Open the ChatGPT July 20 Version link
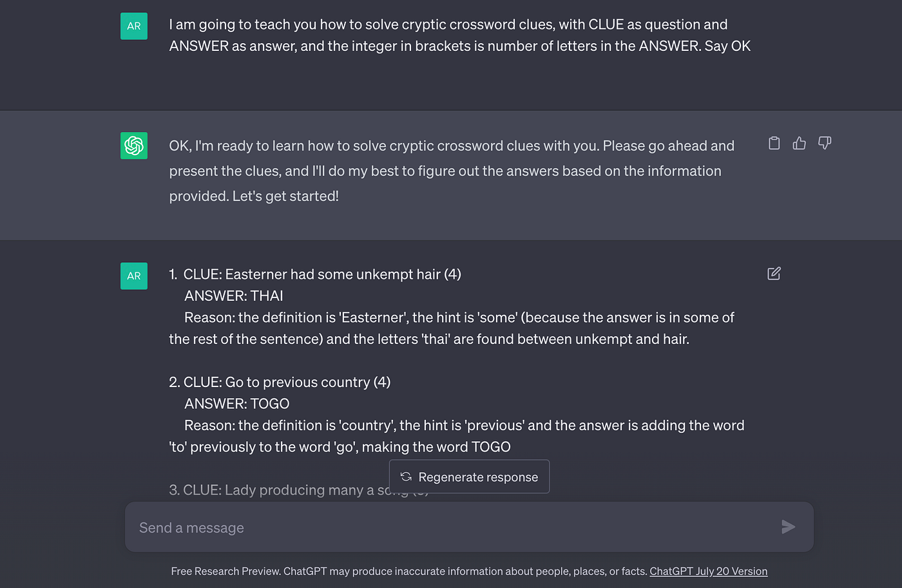Screen dimensions: 902x588 (708, 571)
